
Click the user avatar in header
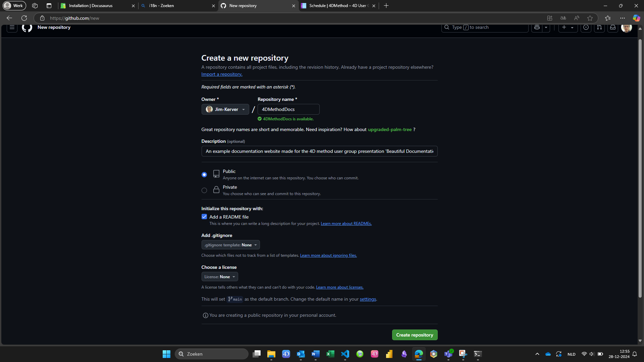(626, 27)
